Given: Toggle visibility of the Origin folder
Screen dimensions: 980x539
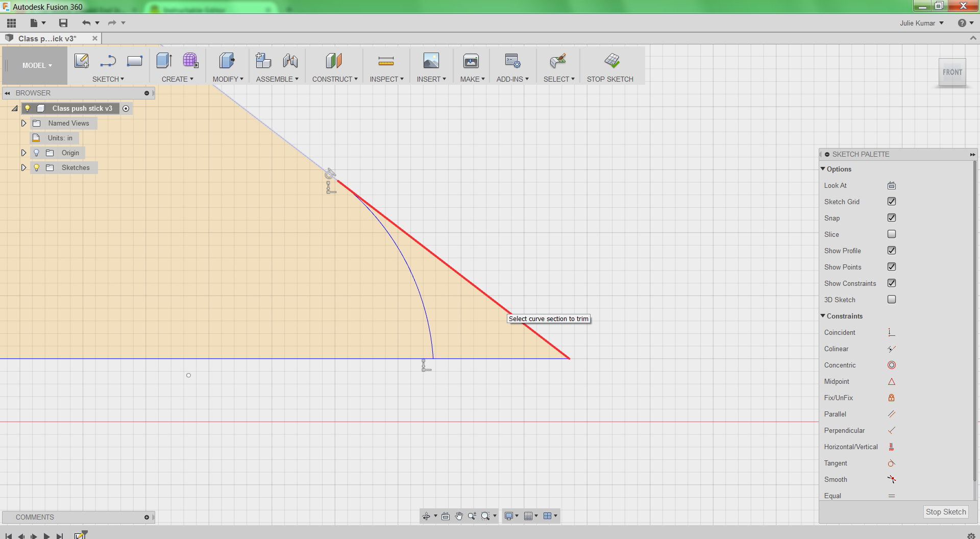Looking at the screenshot, I should (x=36, y=153).
